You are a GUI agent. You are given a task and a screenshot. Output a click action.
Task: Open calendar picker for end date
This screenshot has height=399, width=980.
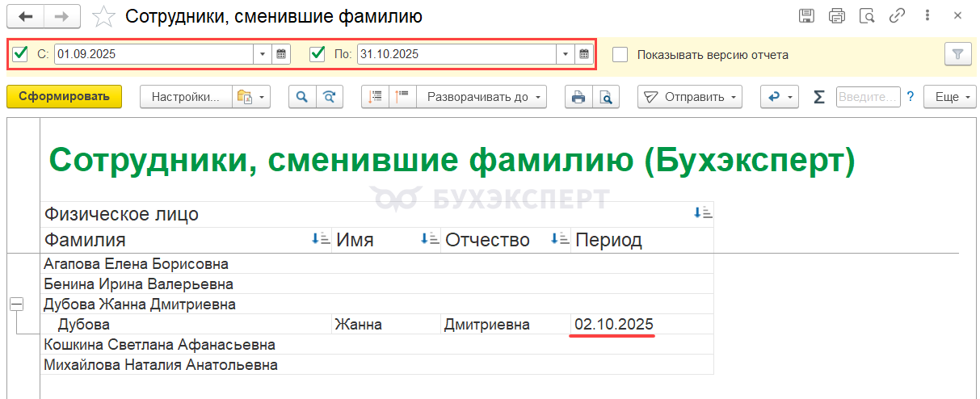tap(584, 54)
